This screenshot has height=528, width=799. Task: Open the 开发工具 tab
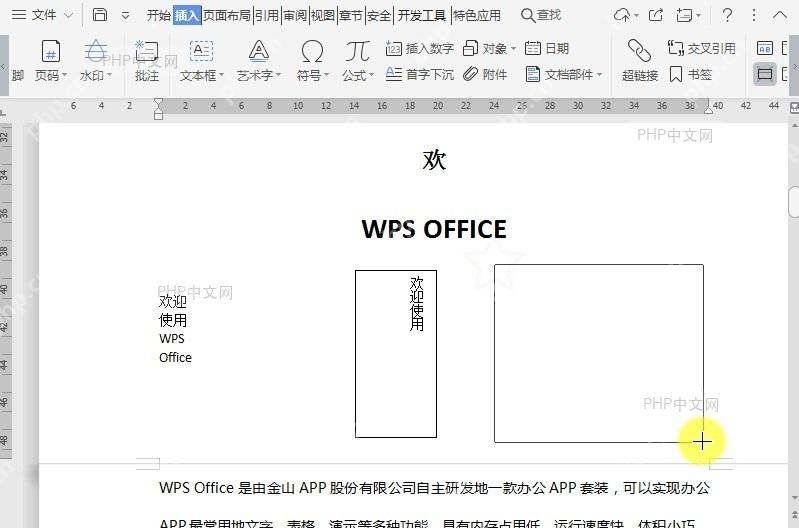click(422, 15)
